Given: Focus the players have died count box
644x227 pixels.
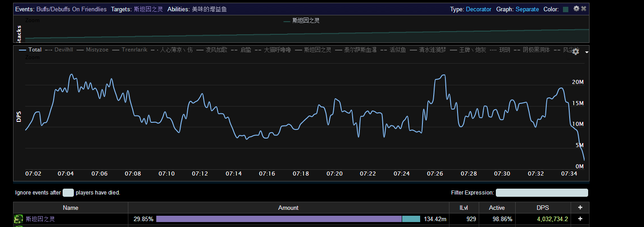Looking at the screenshot, I should tap(68, 193).
